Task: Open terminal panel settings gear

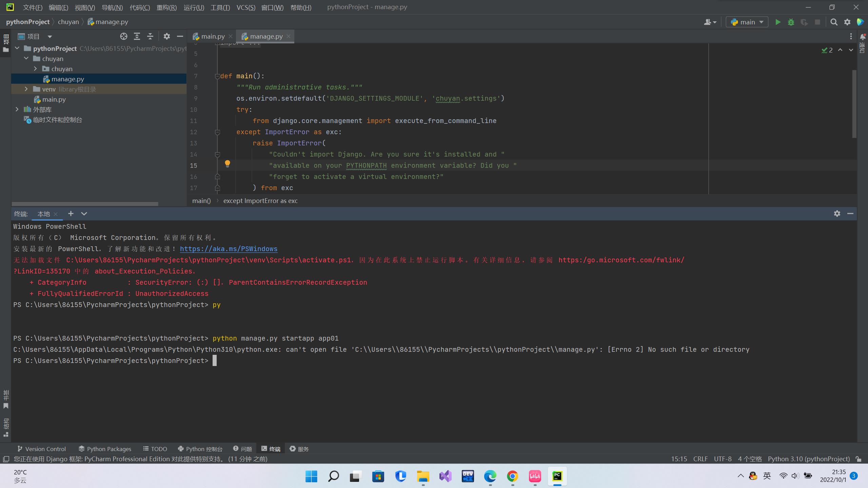Action: (837, 213)
